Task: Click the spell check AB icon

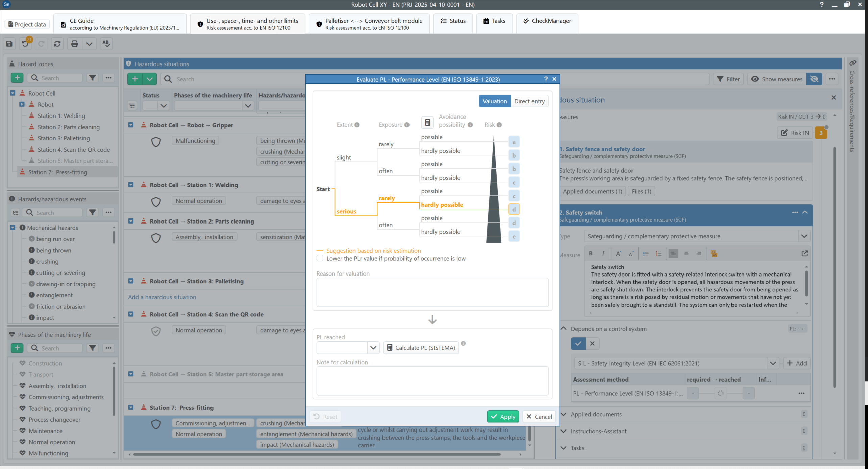Action: pos(106,44)
